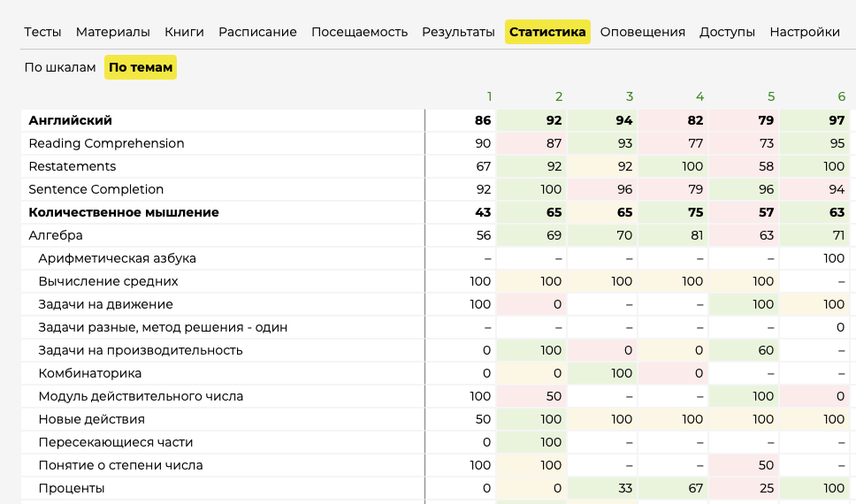The width and height of the screenshot is (856, 504).
Task: Collapse the Алгебра topic row
Action: tap(56, 235)
